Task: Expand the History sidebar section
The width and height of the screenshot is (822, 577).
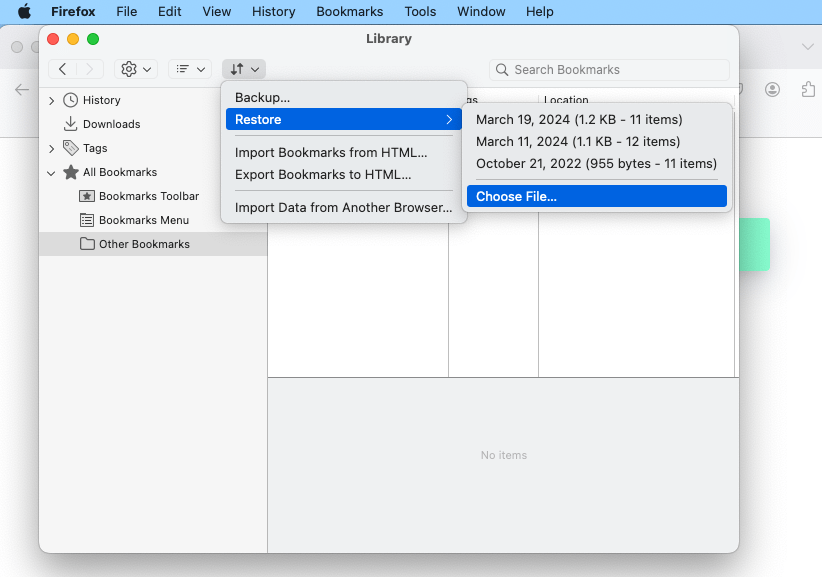Action: tap(51, 100)
